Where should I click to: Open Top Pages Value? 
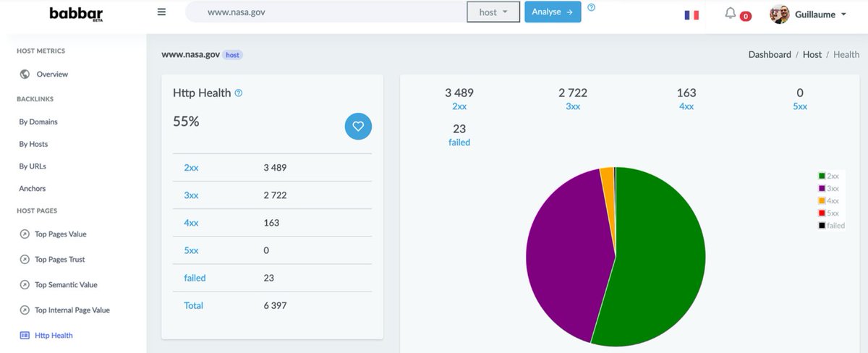pos(61,234)
